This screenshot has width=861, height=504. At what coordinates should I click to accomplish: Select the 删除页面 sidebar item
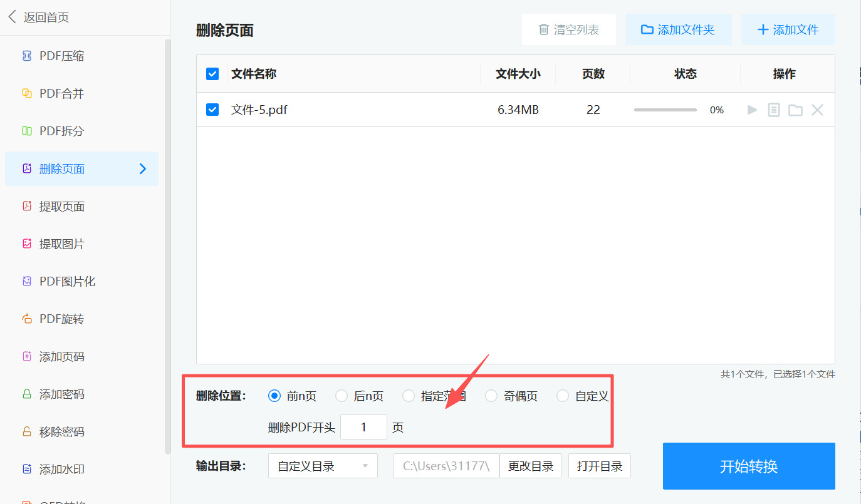pos(81,169)
